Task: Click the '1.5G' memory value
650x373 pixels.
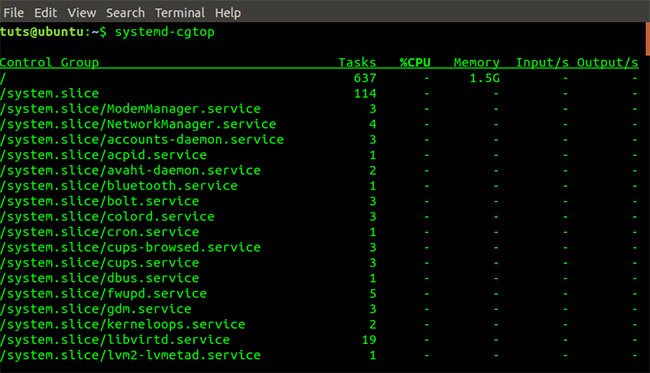Action: 485,78
